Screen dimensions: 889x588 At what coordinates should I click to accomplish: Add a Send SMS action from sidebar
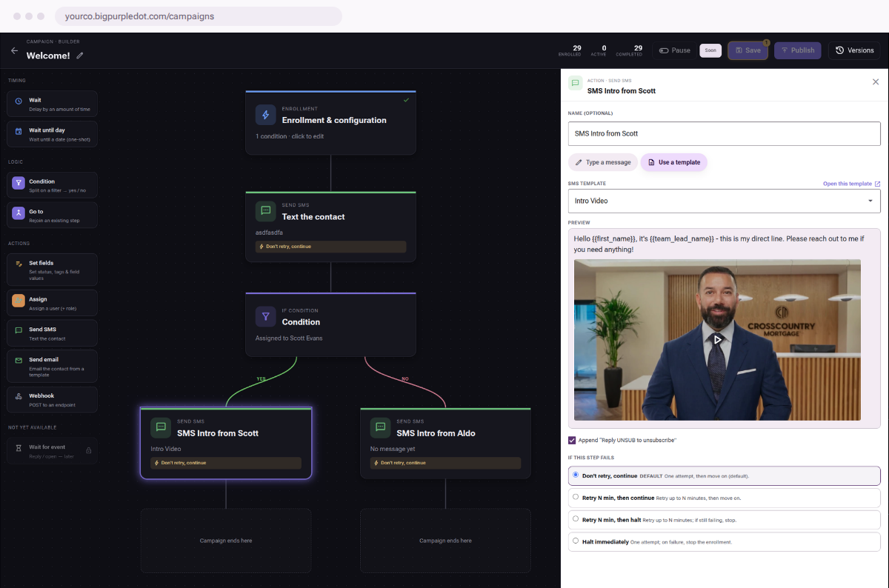click(x=52, y=333)
